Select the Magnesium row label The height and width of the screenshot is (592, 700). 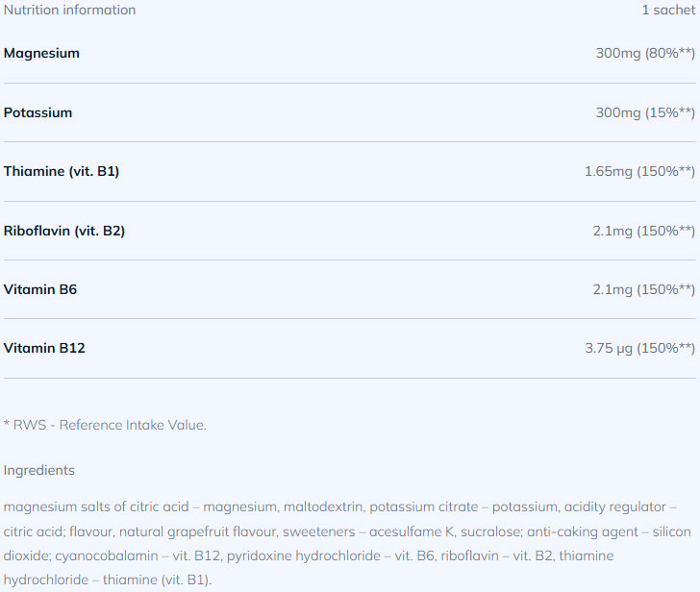(x=41, y=54)
